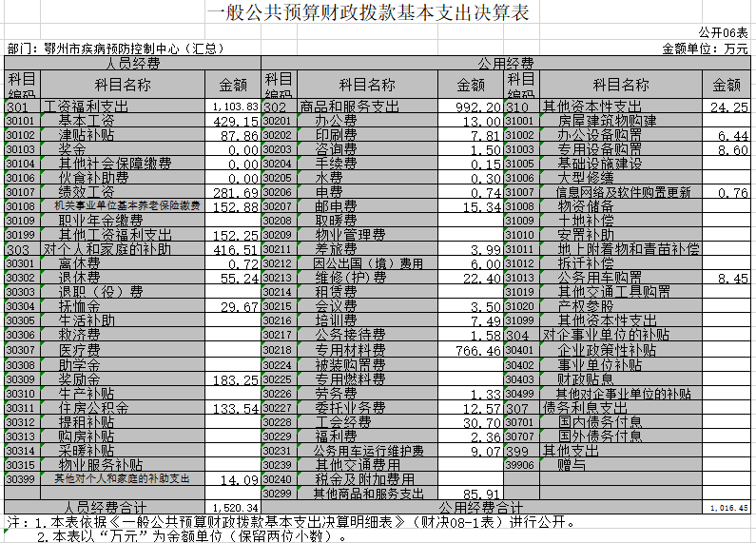Click the 差旅费 cell

pyautogui.click(x=368, y=249)
